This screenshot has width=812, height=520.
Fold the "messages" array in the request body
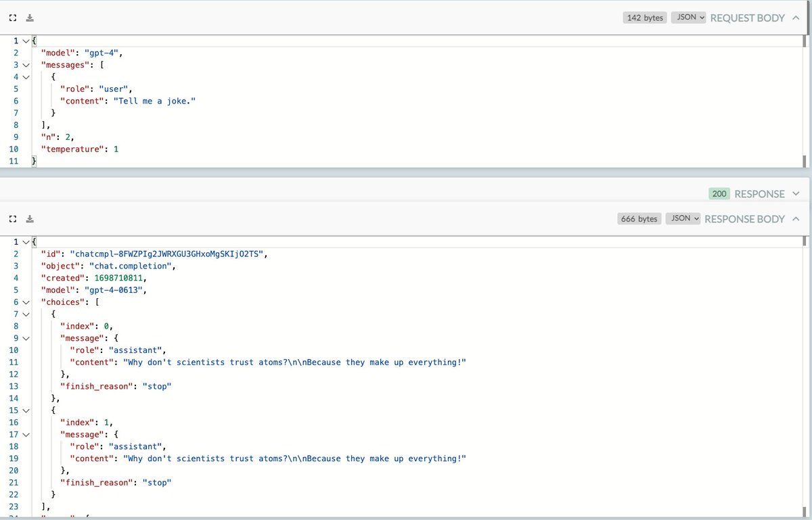(x=26, y=66)
